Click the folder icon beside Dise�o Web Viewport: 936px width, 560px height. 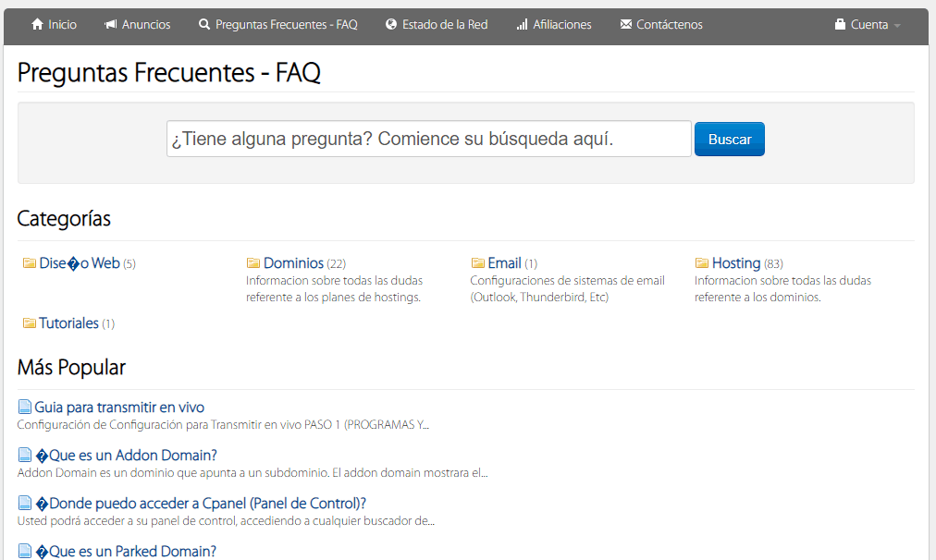pyautogui.click(x=30, y=263)
